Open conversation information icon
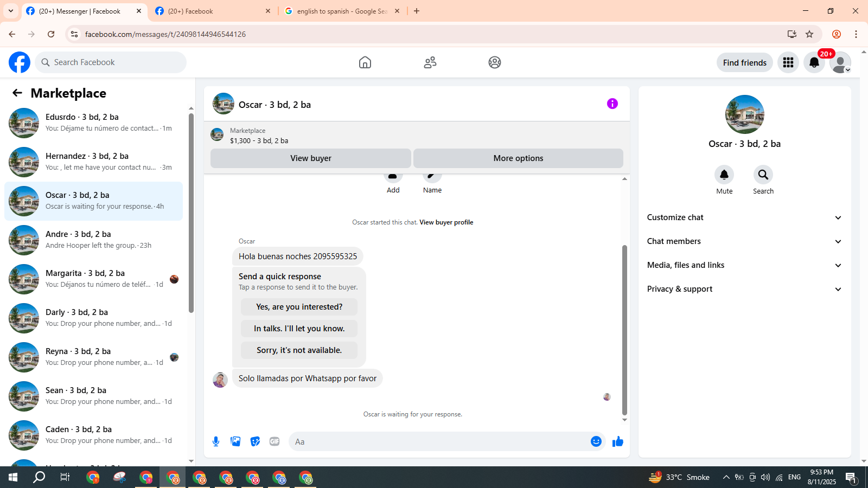 612,104
